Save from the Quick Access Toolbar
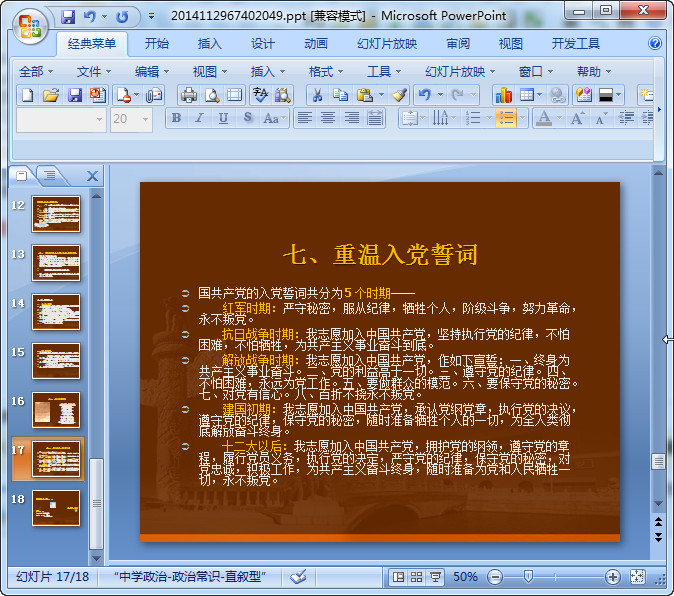This screenshot has width=674, height=596. point(68,17)
